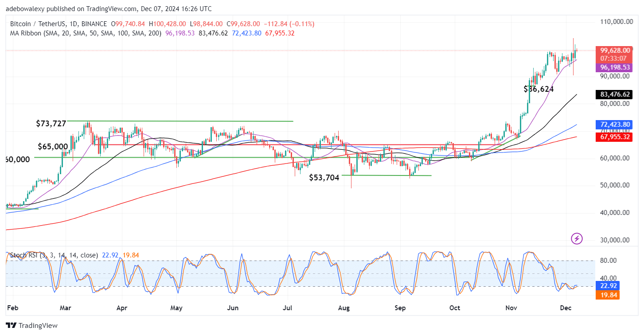Click the orange Stoch RSI value label 19.84

pyautogui.click(x=607, y=295)
